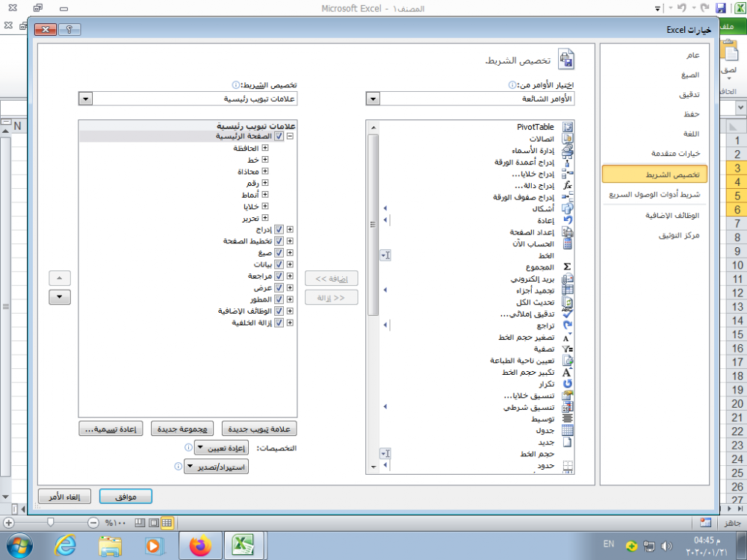Open Internet Explorer from the taskbar
This screenshot has height=560, width=747.
pyautogui.click(x=65, y=546)
